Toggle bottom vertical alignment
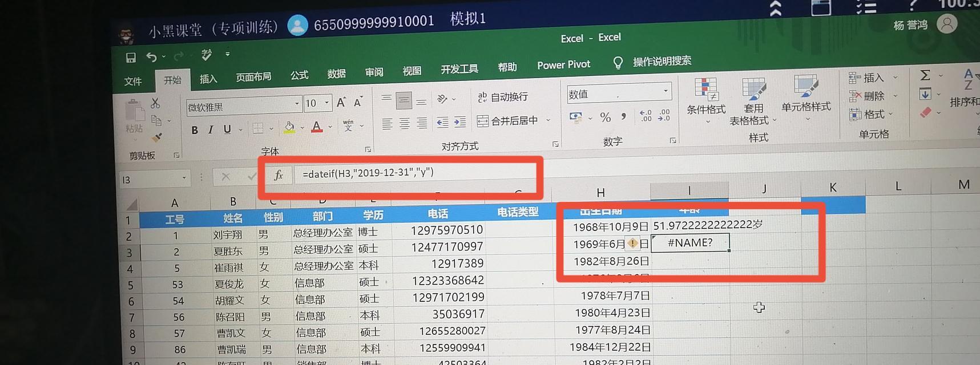 (x=421, y=102)
